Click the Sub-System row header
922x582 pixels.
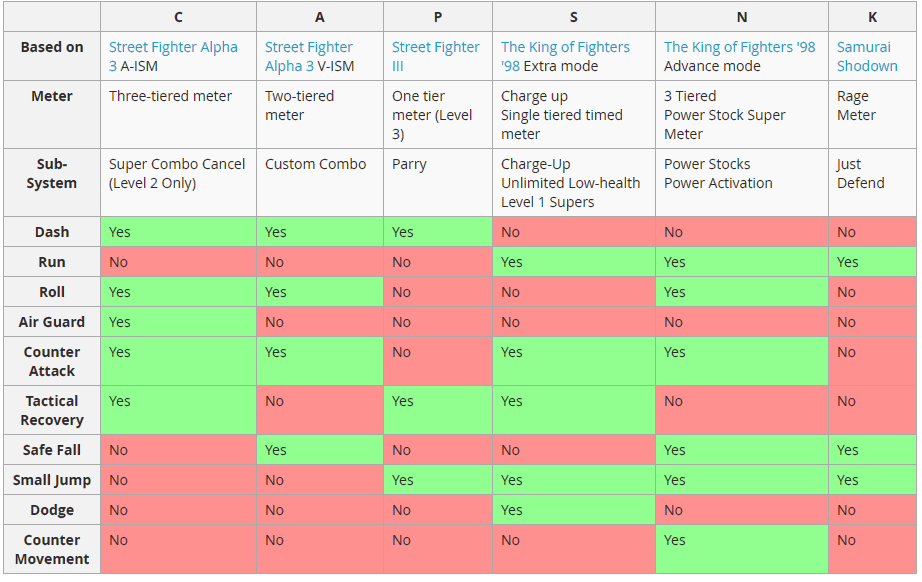click(52, 173)
